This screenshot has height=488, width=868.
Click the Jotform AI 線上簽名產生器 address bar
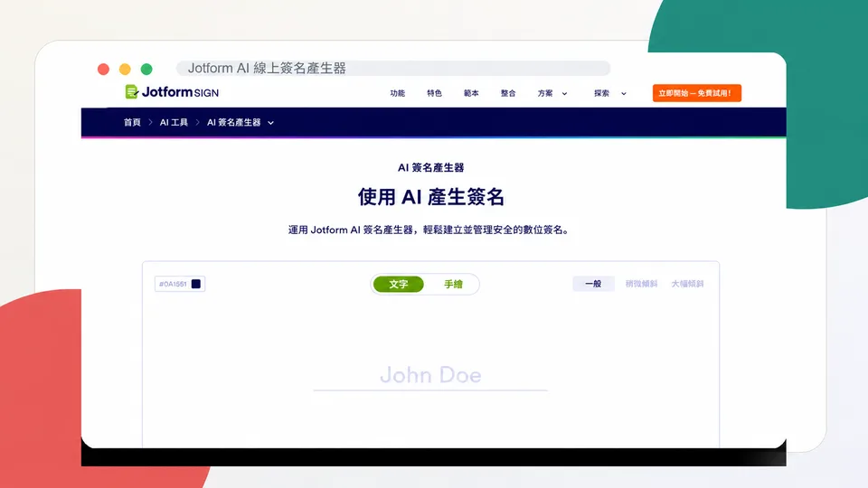[x=393, y=69]
